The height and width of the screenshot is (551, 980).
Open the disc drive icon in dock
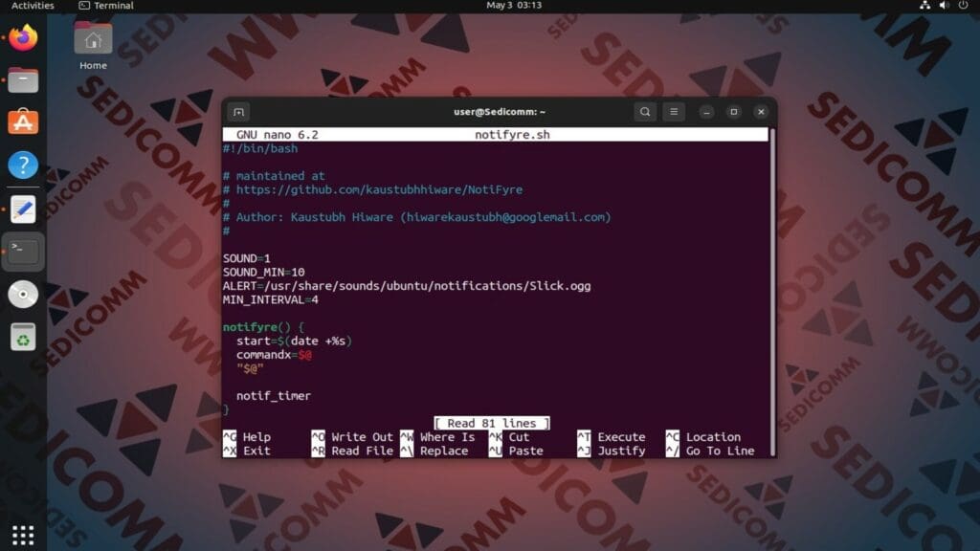click(x=23, y=295)
